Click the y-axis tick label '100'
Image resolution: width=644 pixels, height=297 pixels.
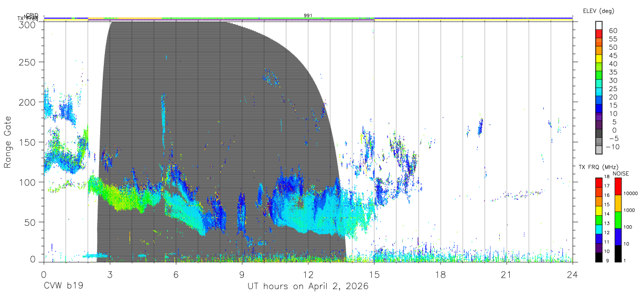tap(28, 182)
